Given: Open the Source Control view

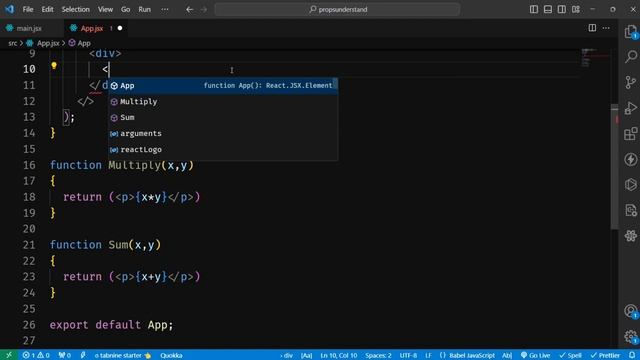Looking at the screenshot, I should click(x=631, y=82).
